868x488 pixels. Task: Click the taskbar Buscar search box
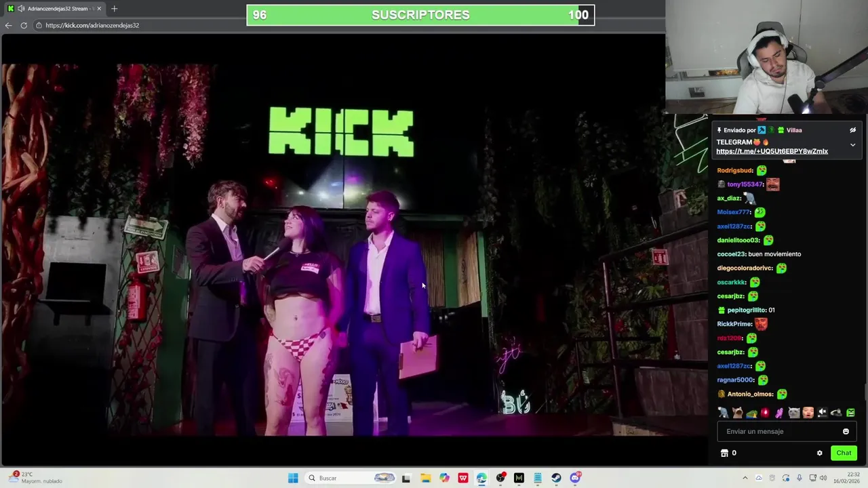point(351,478)
